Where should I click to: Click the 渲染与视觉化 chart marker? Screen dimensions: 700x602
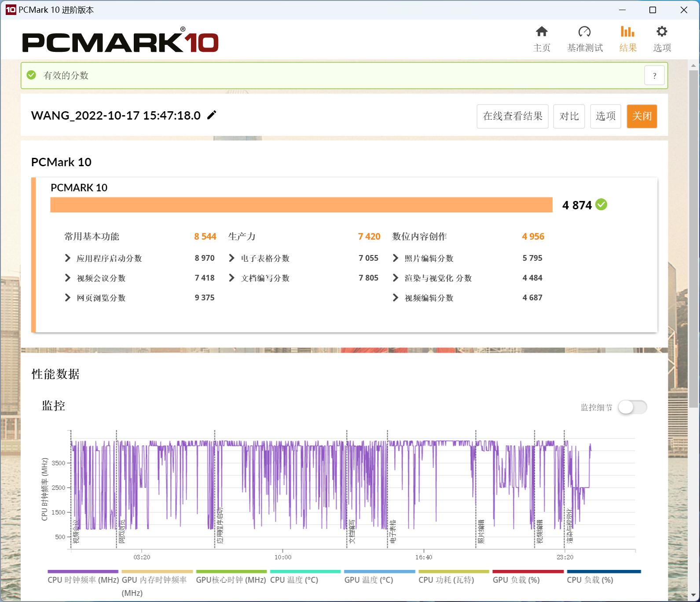point(570,526)
